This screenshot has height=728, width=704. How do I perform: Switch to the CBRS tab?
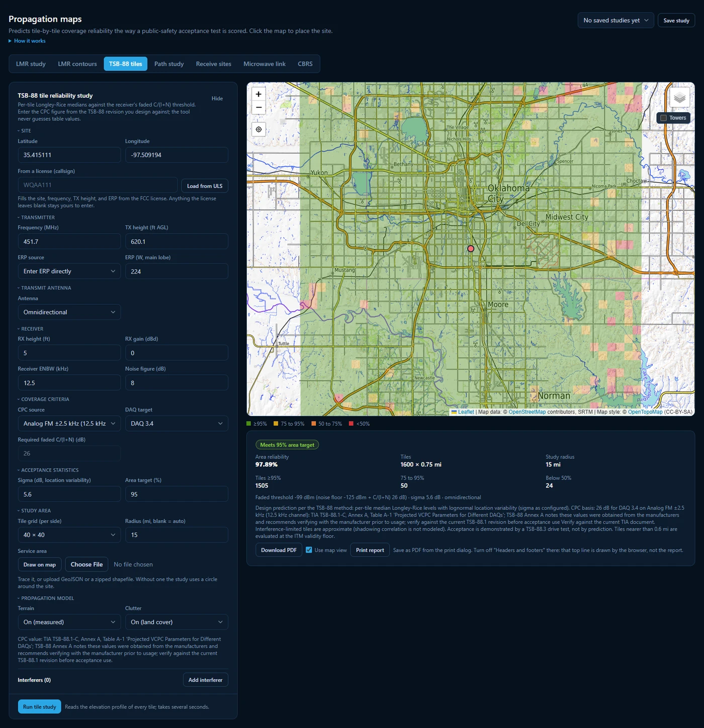pyautogui.click(x=305, y=64)
